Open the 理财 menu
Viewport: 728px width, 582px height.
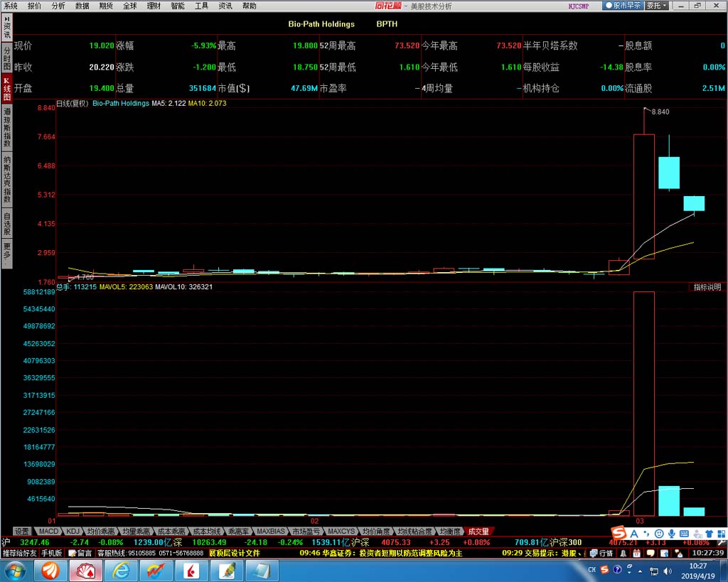point(154,6)
